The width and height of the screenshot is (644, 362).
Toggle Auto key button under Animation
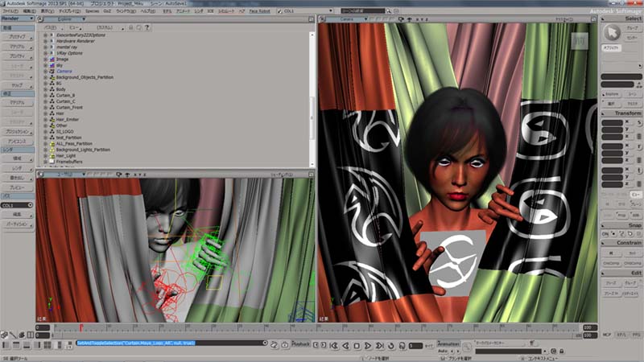point(443,352)
